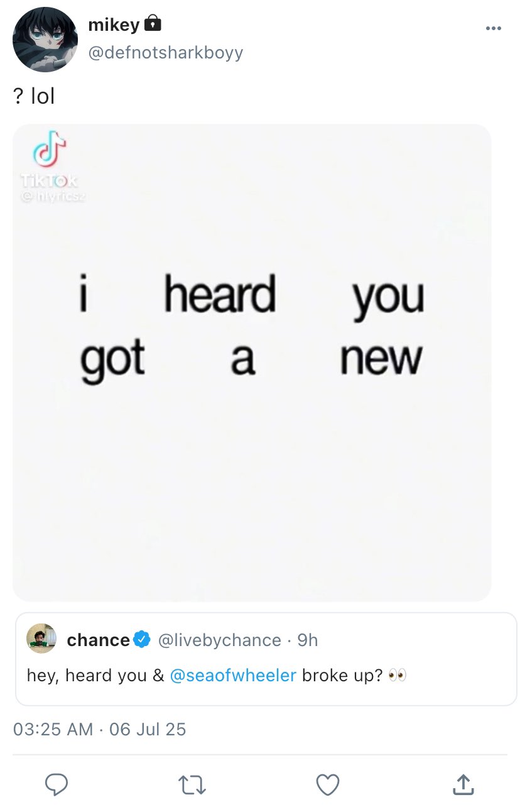
Task: Click the lock icon beside mikey
Action: [x=153, y=25]
